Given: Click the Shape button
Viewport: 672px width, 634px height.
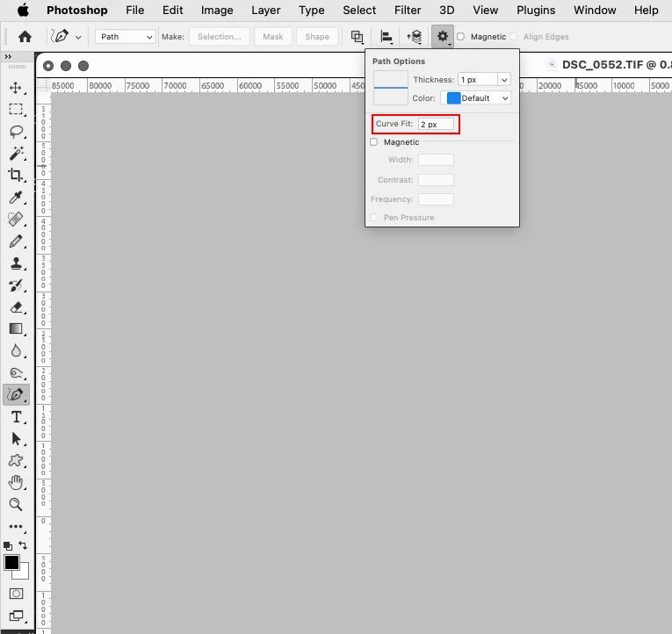Looking at the screenshot, I should [x=317, y=37].
